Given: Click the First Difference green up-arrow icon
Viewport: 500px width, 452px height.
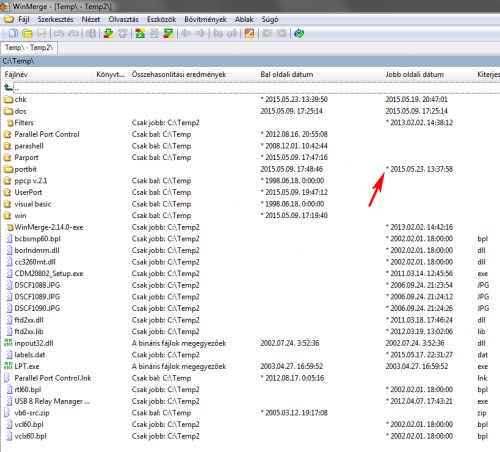Looking at the screenshot, I should tap(140, 33).
